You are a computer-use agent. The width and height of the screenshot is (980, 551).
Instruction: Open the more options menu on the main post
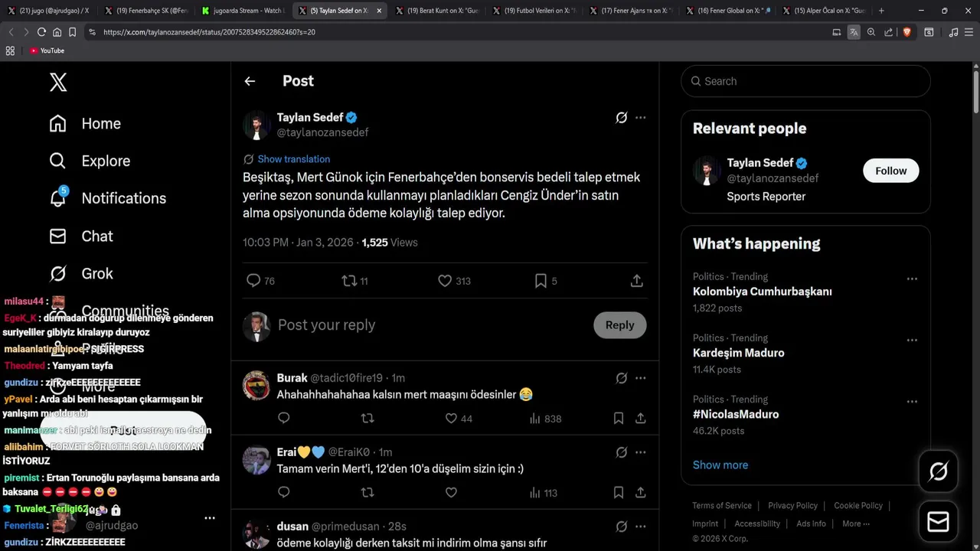(641, 117)
